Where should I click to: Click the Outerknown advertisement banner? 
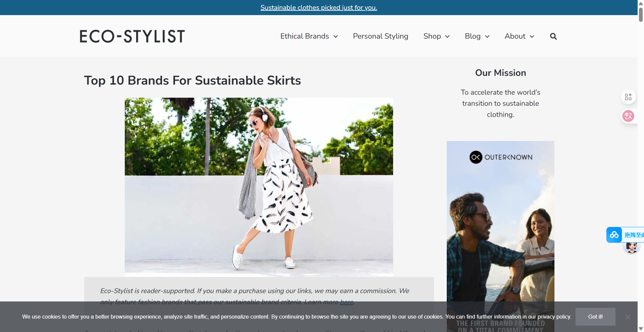click(x=500, y=236)
